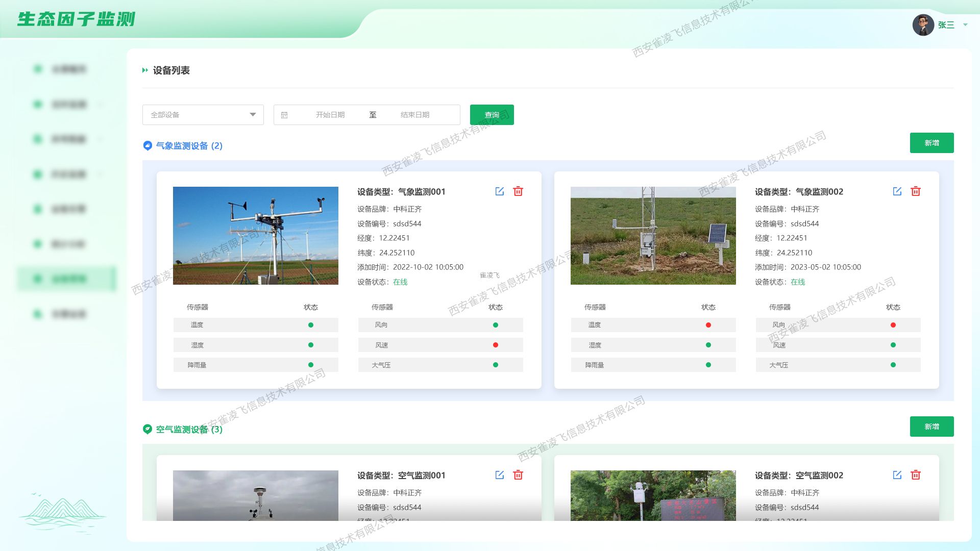
Task: Select the highlighted active sidebar menu item
Action: pyautogui.click(x=67, y=279)
